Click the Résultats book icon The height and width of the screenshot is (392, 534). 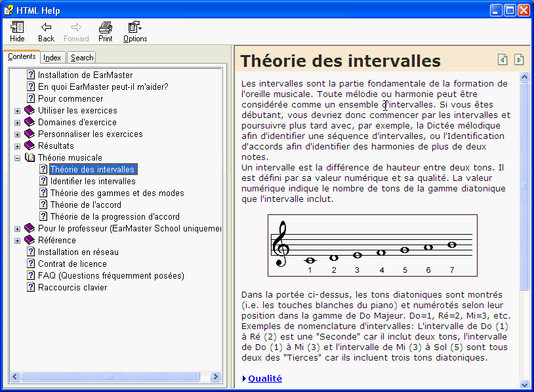pos(30,146)
